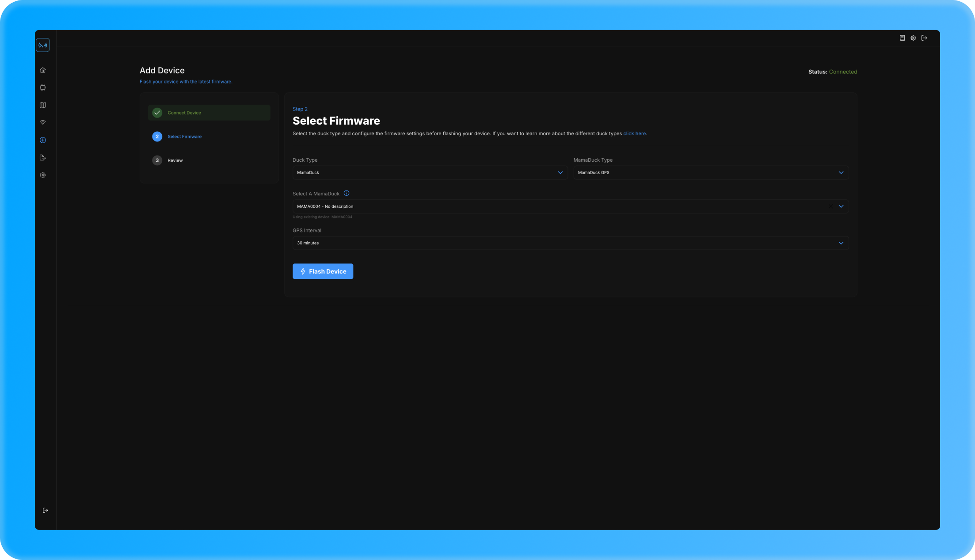Screen dimensions: 975x560
Task: Go to the Connect Device step
Action: (184, 113)
